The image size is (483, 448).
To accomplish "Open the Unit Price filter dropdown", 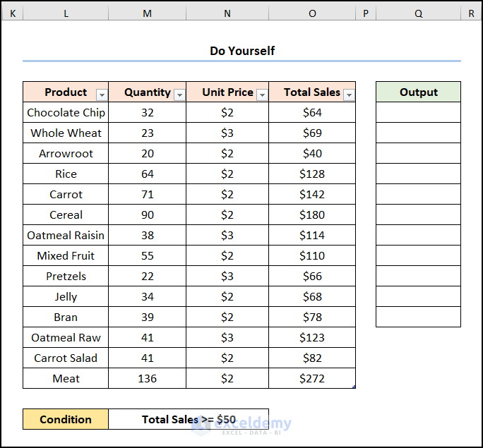I will (262, 95).
